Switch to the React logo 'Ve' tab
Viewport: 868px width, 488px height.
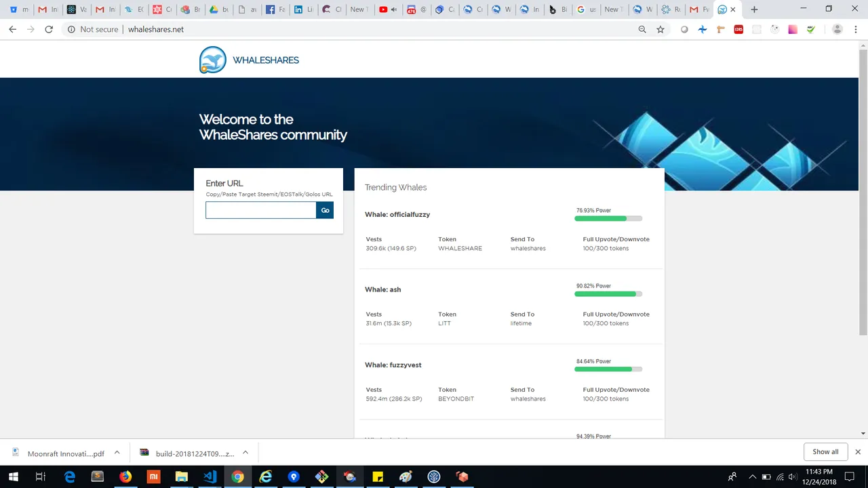tap(75, 9)
